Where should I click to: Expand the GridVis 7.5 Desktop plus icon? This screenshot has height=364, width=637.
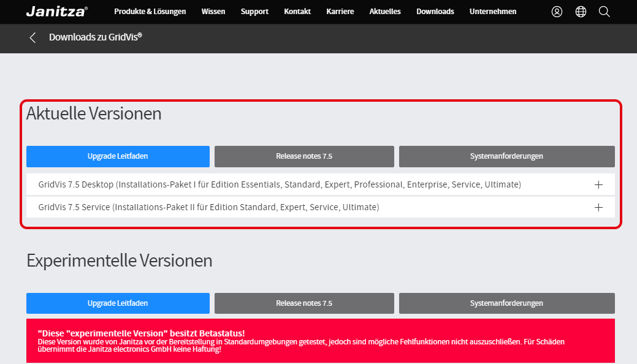[x=598, y=185]
